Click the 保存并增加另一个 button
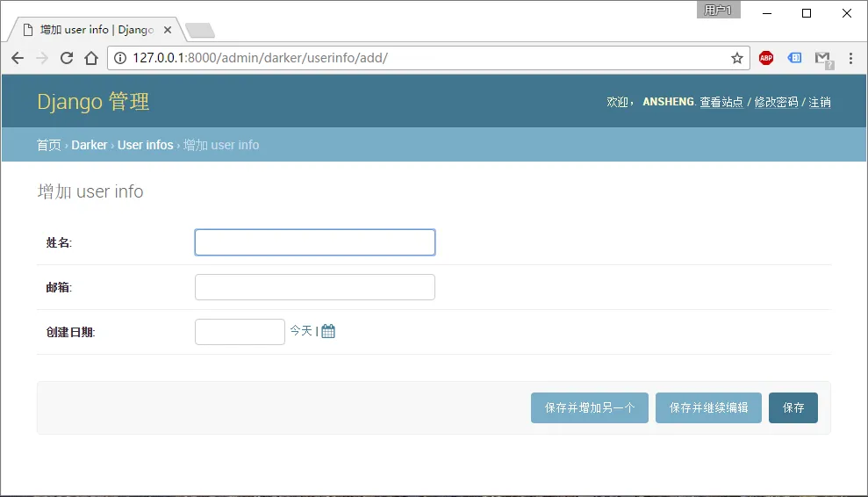Viewport: 868px width, 497px height. click(x=590, y=407)
